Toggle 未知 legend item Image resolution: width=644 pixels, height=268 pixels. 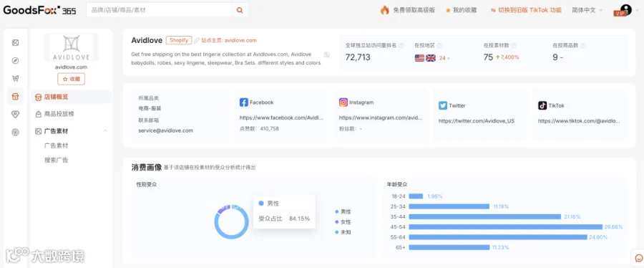click(x=343, y=232)
